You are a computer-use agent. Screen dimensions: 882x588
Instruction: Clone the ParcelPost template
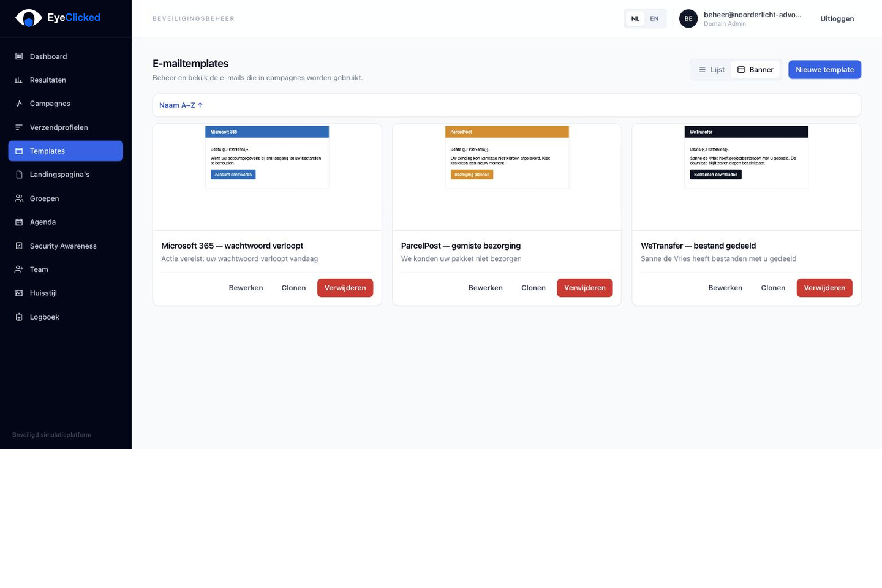533,288
